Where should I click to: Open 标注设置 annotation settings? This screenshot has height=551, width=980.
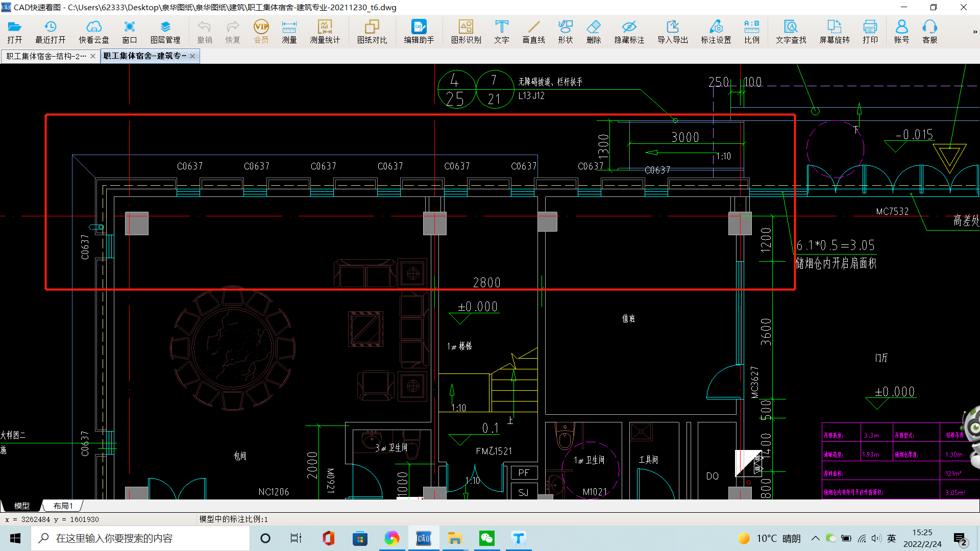click(x=716, y=32)
